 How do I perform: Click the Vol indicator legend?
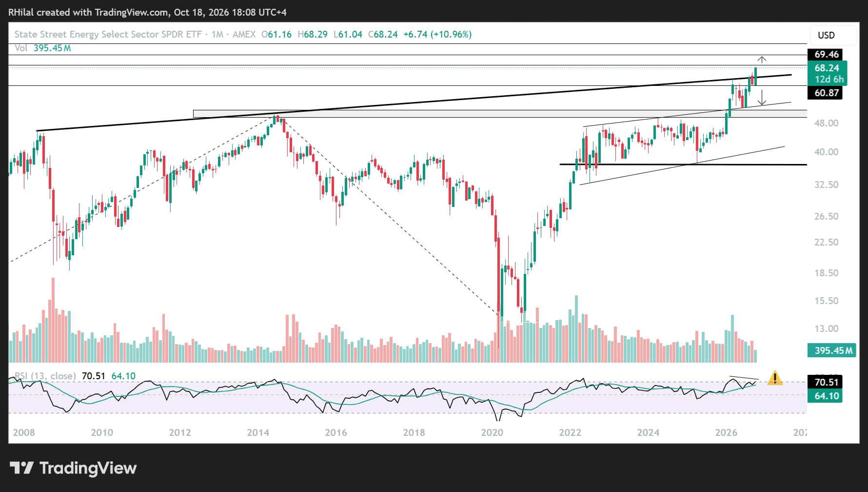[x=21, y=48]
